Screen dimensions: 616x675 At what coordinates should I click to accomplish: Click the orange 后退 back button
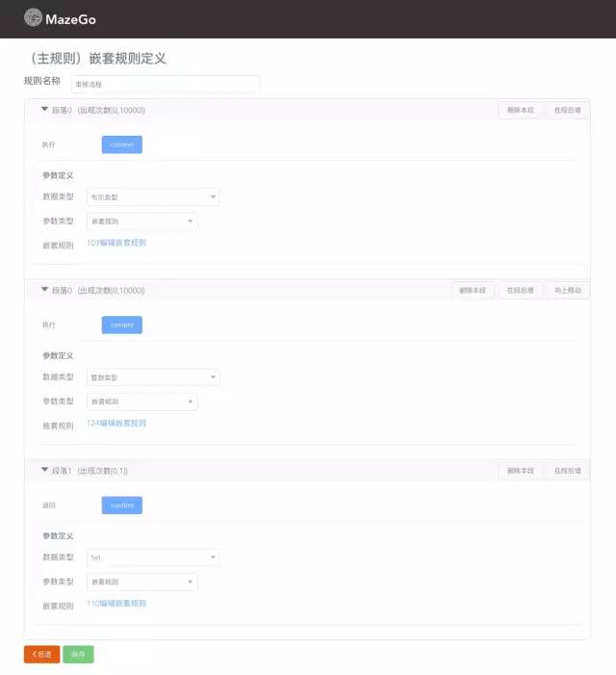coord(41,655)
